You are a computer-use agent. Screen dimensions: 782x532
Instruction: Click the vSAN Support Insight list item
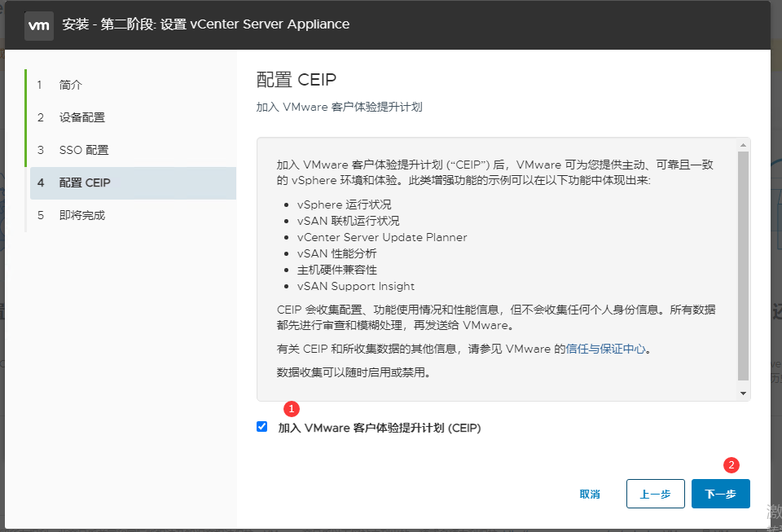coord(355,286)
